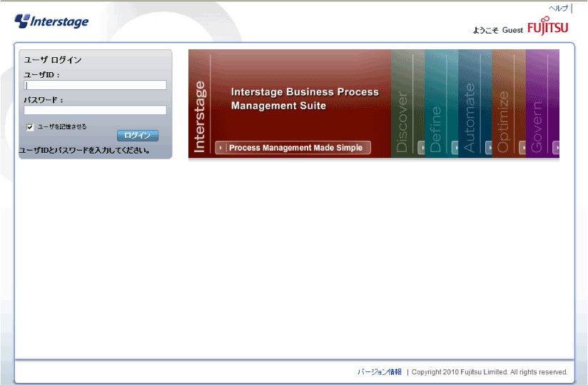Click the Interstage Business Process Management Suite title
The height and width of the screenshot is (385, 588).
pos(305,99)
